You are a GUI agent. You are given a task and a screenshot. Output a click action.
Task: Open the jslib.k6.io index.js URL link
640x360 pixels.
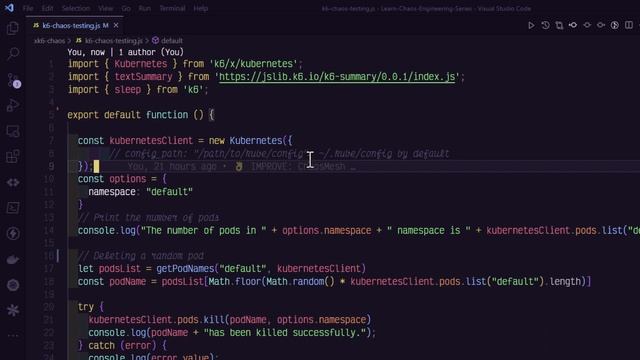[337, 77]
